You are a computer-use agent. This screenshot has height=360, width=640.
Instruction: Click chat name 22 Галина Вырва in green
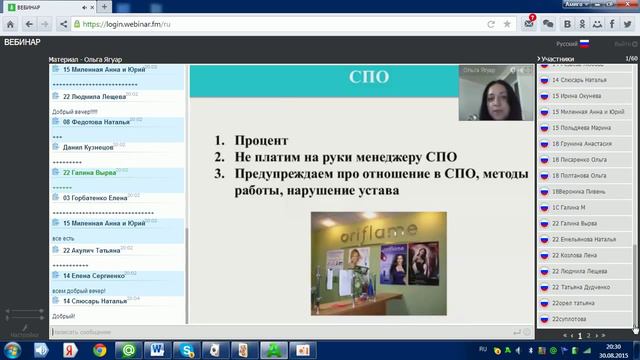89,173
